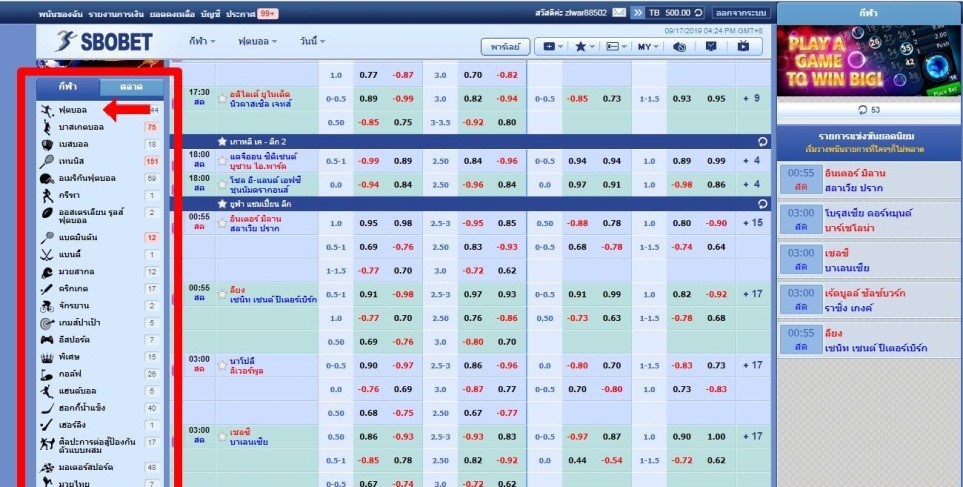Screen dimensions: 963x487
Task: Favorite the เชลซี บาเลนเซีย match star
Action: tap(222, 437)
